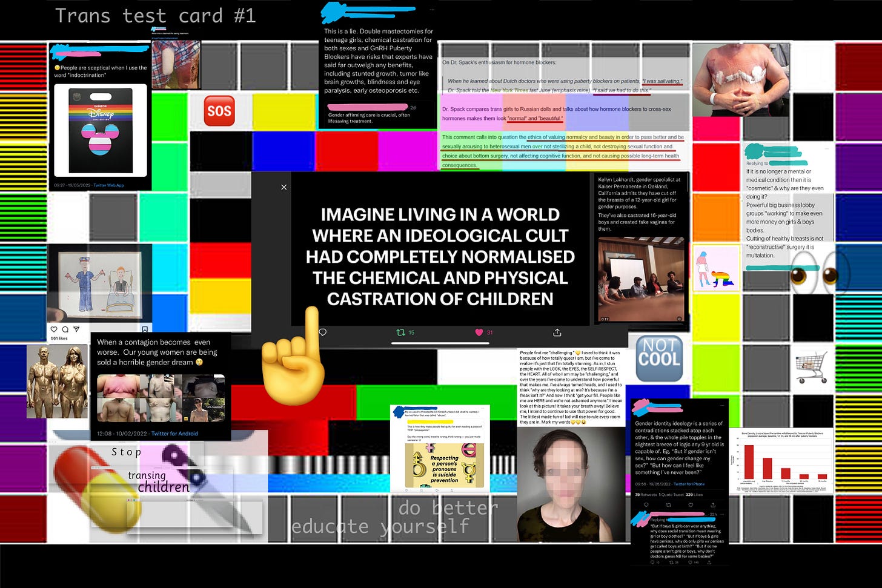Open the red bar chart image

coord(782,462)
